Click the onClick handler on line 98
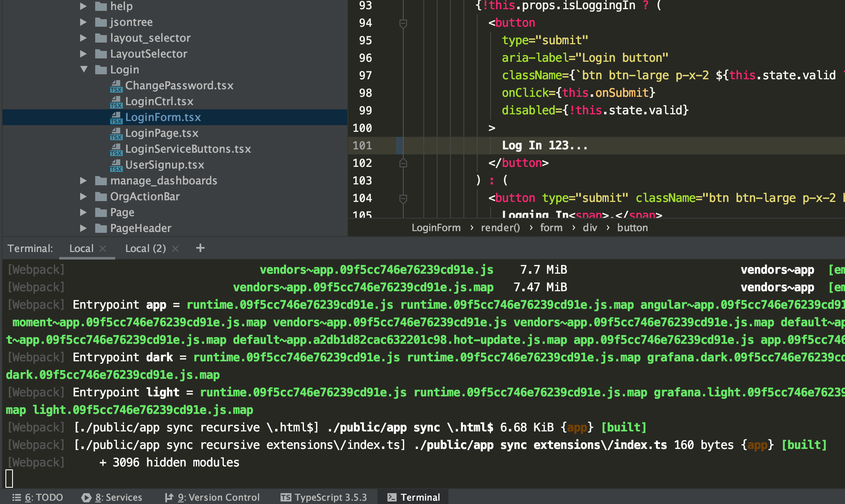This screenshot has height=504, width=845. (578, 93)
